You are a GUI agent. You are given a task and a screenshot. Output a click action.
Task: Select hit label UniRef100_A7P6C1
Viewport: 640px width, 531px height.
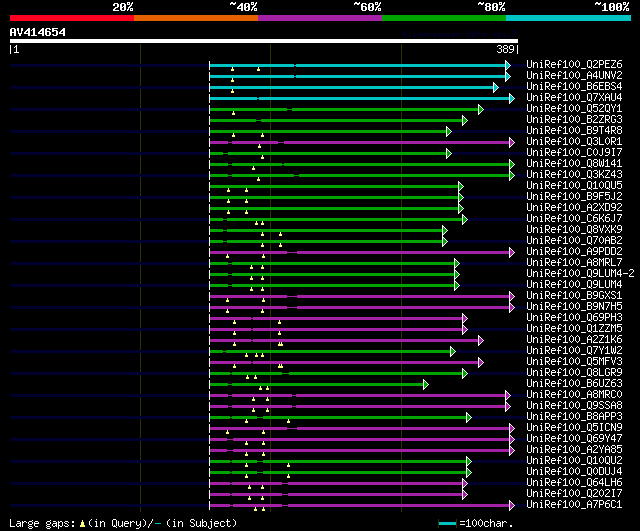(x=574, y=504)
